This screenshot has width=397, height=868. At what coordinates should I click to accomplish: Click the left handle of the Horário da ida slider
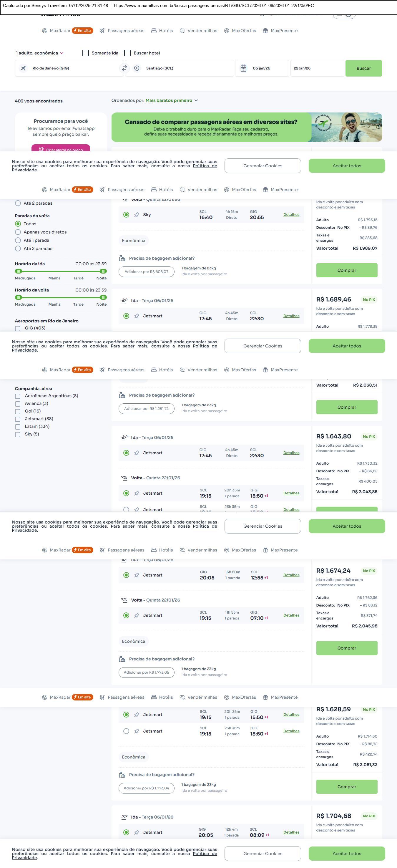tap(19, 271)
